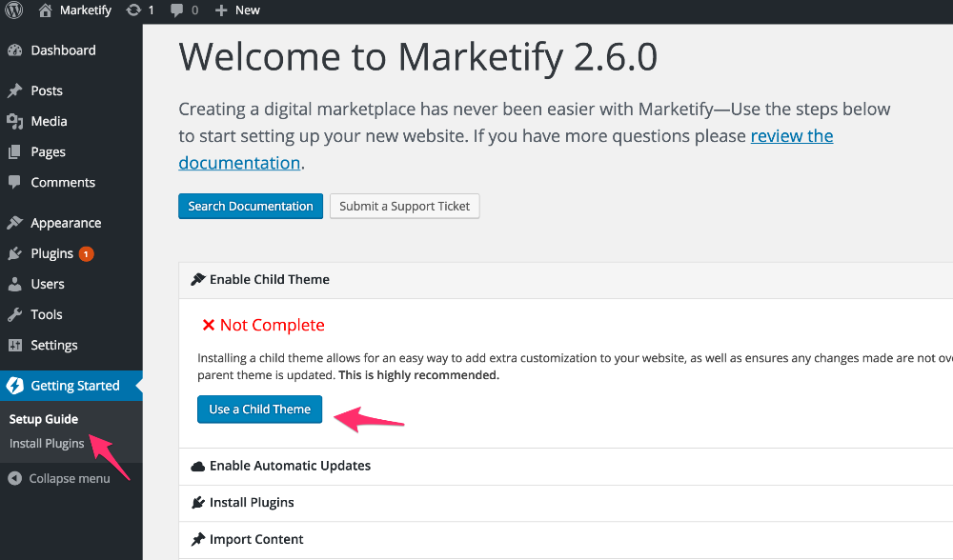Click the plus icon next to New

[221, 10]
